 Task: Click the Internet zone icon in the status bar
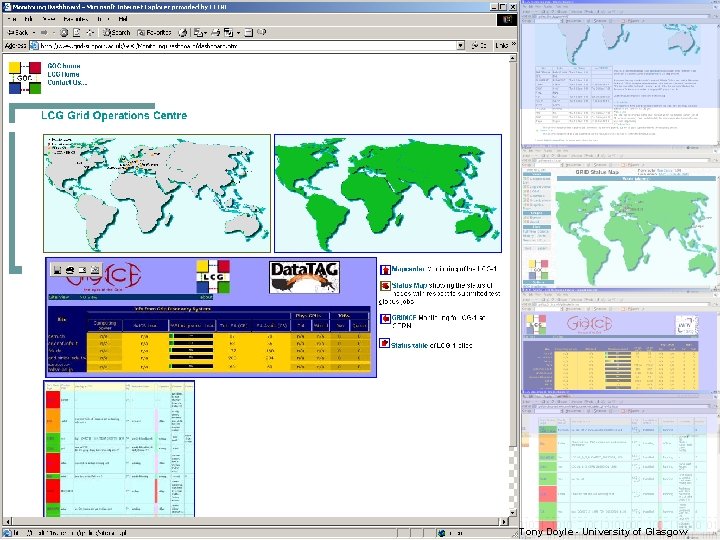click(441, 533)
